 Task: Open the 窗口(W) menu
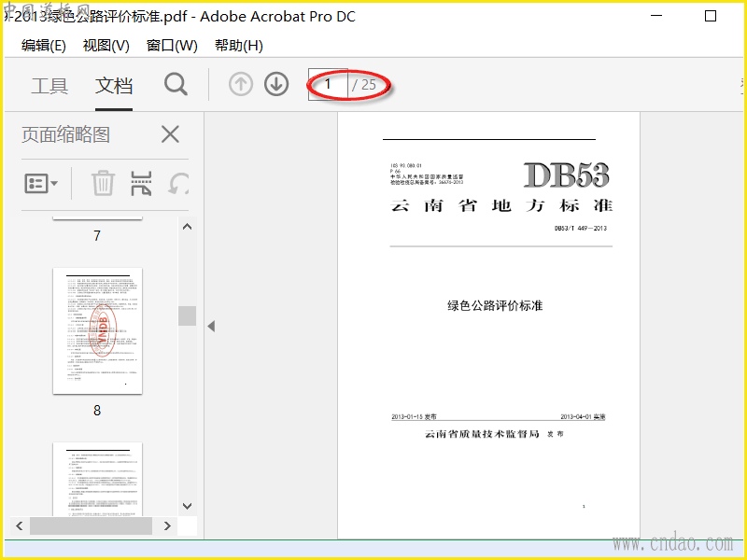(172, 46)
